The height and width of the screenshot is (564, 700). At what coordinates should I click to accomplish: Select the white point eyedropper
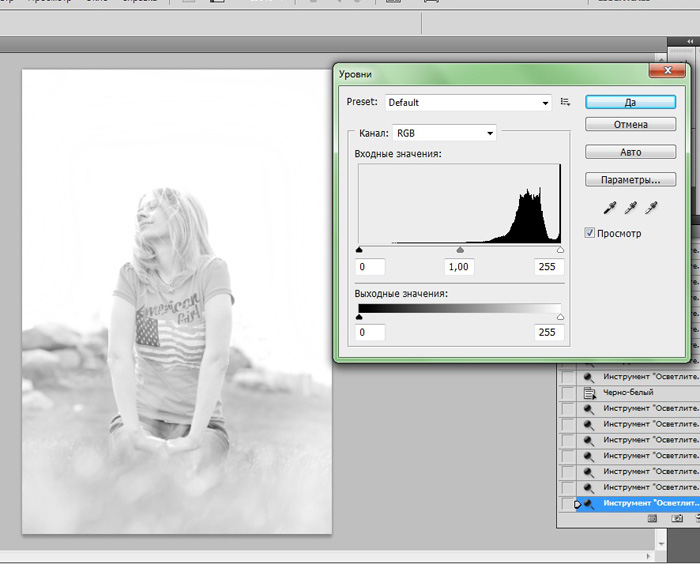pyautogui.click(x=651, y=208)
